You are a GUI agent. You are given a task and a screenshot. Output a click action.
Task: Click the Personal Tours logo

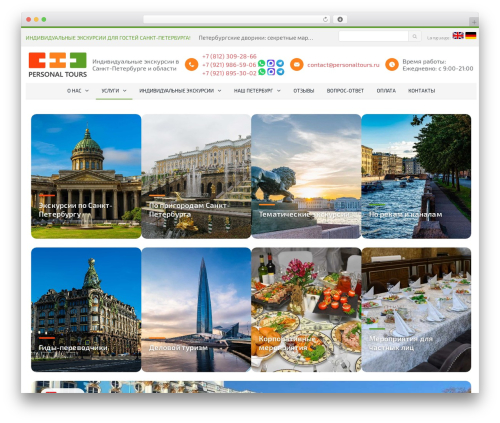tap(58, 65)
